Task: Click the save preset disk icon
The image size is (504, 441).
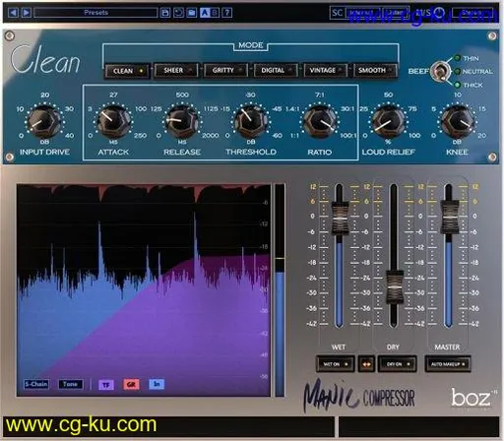Action: [165, 13]
